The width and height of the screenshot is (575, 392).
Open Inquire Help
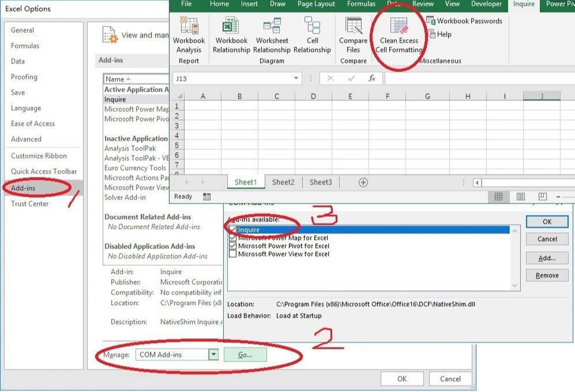pos(439,34)
